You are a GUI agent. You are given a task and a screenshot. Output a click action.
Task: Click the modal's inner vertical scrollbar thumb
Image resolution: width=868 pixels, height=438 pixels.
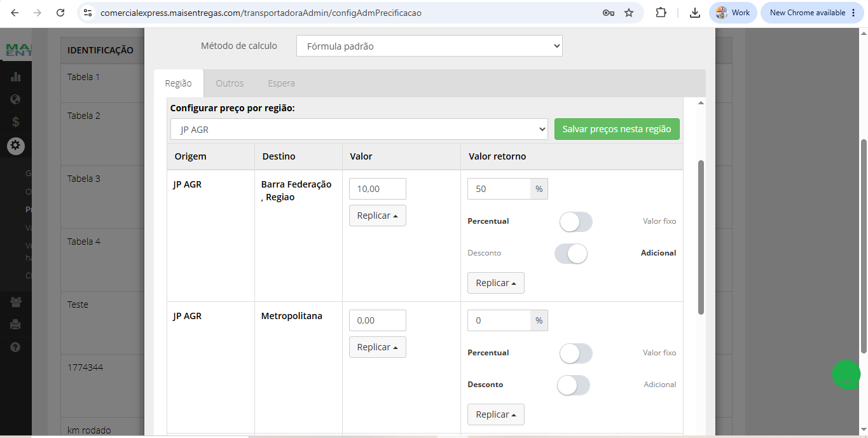tap(701, 237)
